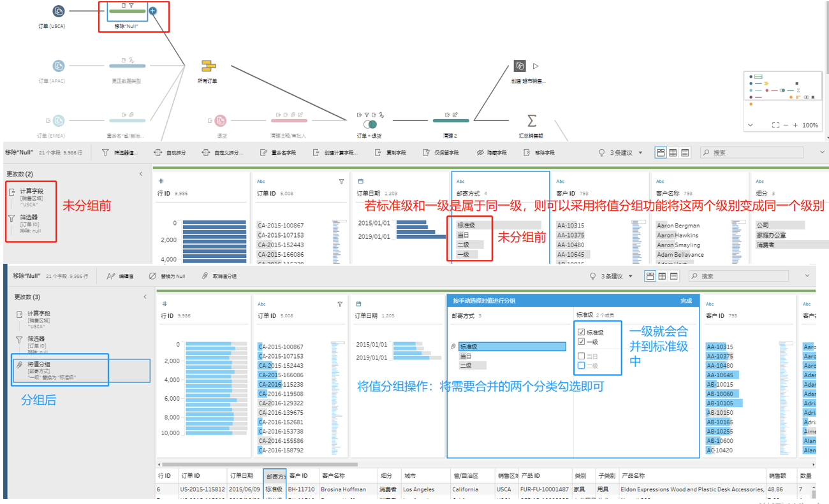
Task: Uncheck the 标准级 checkbox in grouping dialog
Action: 582,332
